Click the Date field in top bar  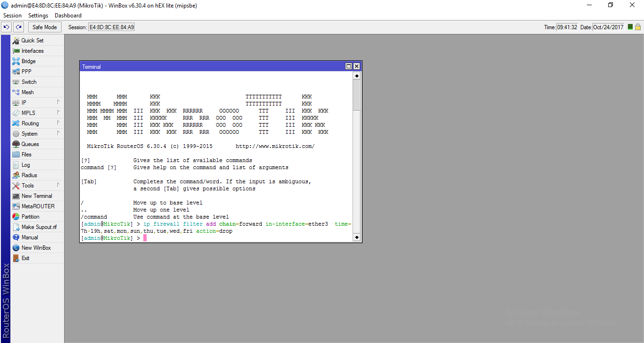tap(609, 27)
